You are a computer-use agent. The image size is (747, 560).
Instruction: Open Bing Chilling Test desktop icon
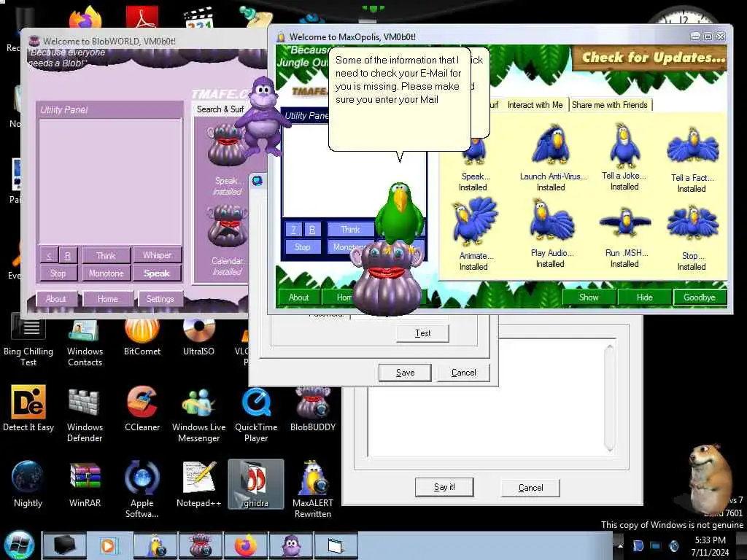pos(28,341)
